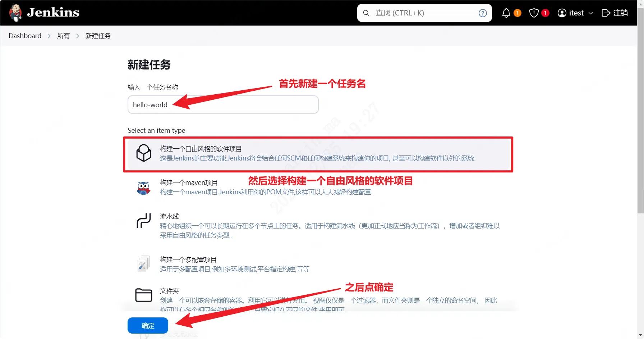Click the 注销 logout button

pyautogui.click(x=615, y=13)
